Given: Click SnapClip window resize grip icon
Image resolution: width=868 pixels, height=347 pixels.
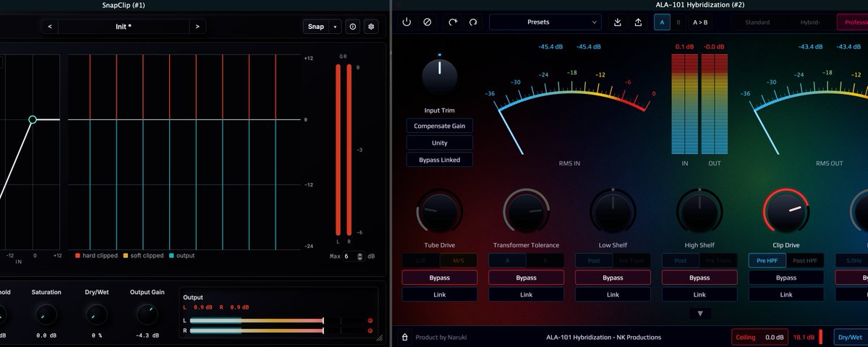Looking at the screenshot, I should click(x=380, y=337).
